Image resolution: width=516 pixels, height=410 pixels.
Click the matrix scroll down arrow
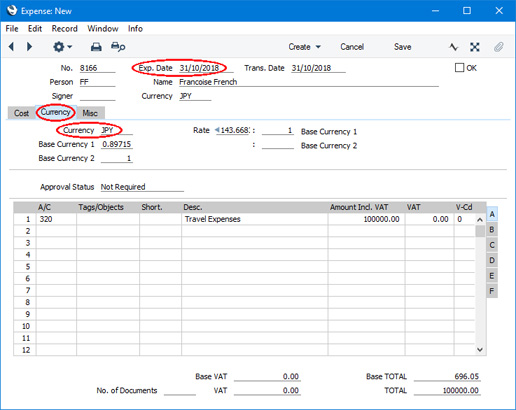[480, 349]
